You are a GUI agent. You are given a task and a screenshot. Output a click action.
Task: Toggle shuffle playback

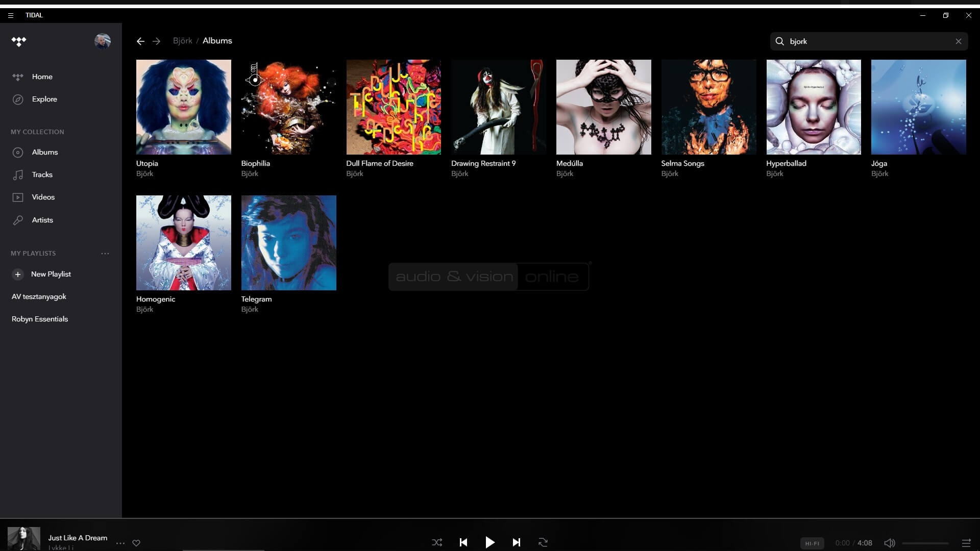(x=437, y=542)
